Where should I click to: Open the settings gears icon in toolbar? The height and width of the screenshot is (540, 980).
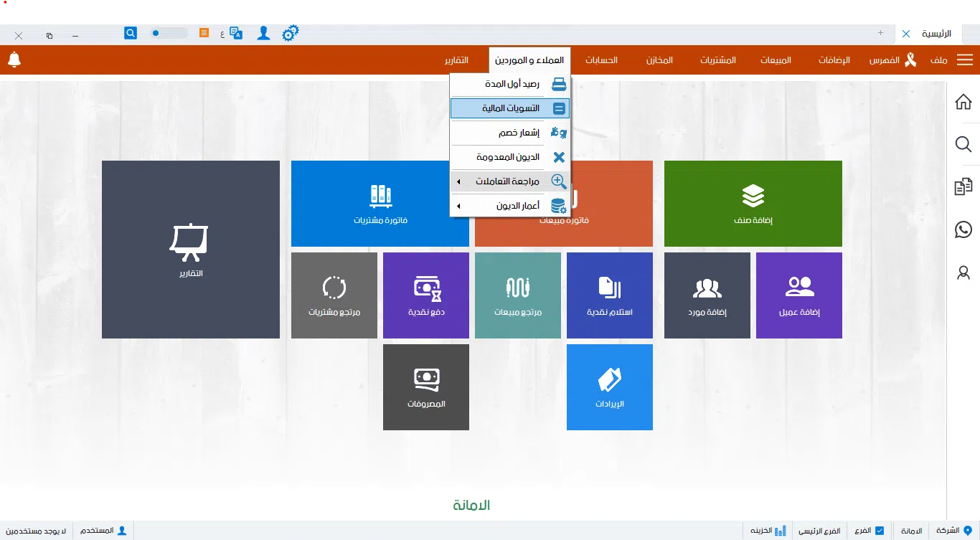pos(290,33)
